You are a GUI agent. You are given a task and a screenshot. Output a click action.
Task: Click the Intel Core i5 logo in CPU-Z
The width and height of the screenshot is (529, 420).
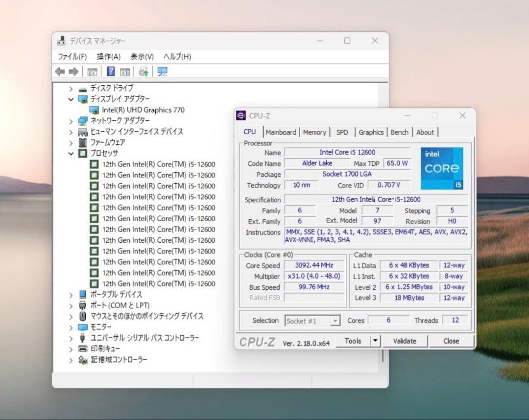tap(442, 168)
